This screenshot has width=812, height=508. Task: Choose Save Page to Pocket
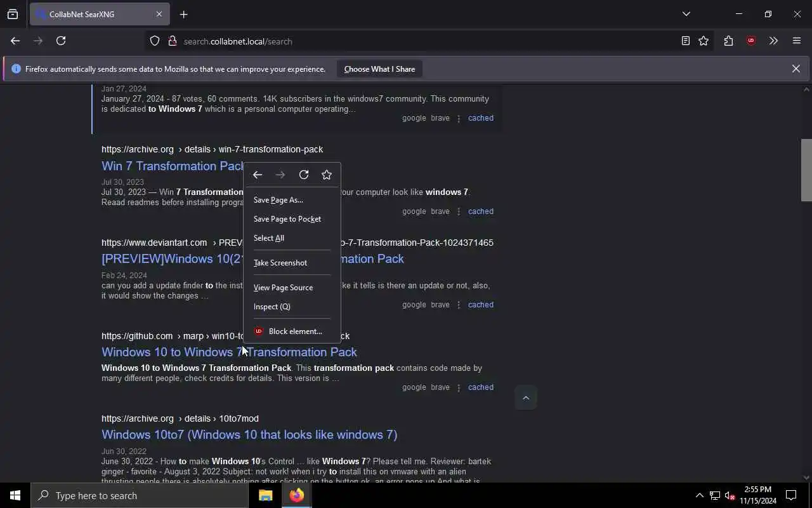292,219
